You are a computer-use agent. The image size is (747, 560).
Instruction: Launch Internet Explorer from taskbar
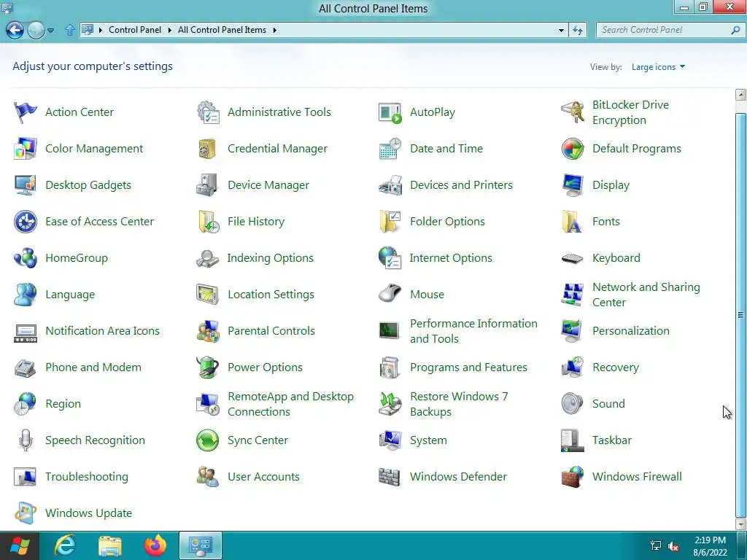[65, 545]
